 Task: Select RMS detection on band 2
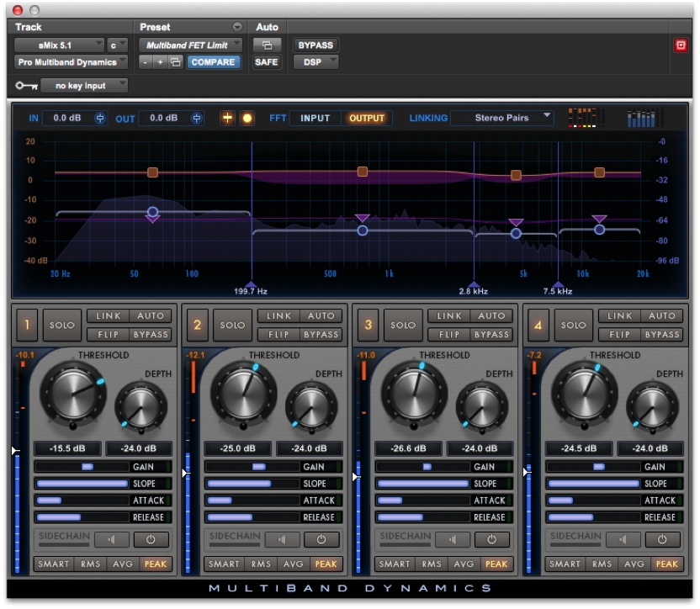(x=261, y=564)
